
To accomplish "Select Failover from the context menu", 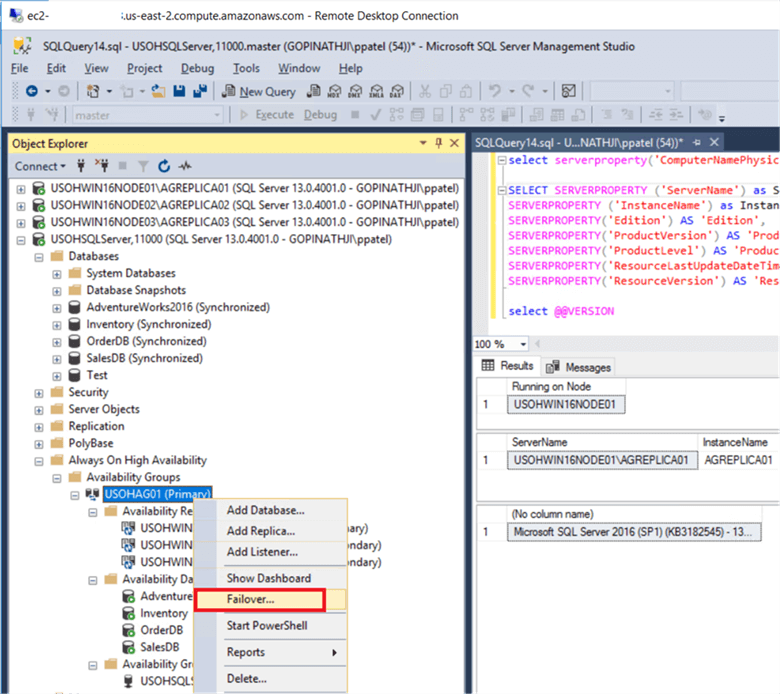I will (x=250, y=600).
